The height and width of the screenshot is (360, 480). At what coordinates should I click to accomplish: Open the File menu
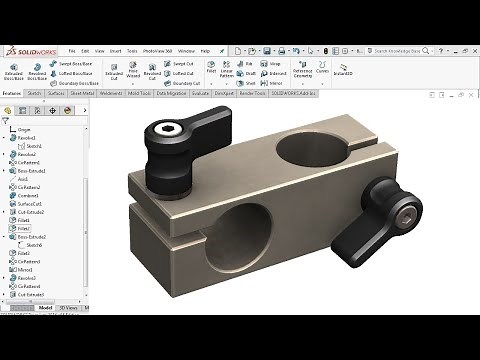pyautogui.click(x=72, y=51)
